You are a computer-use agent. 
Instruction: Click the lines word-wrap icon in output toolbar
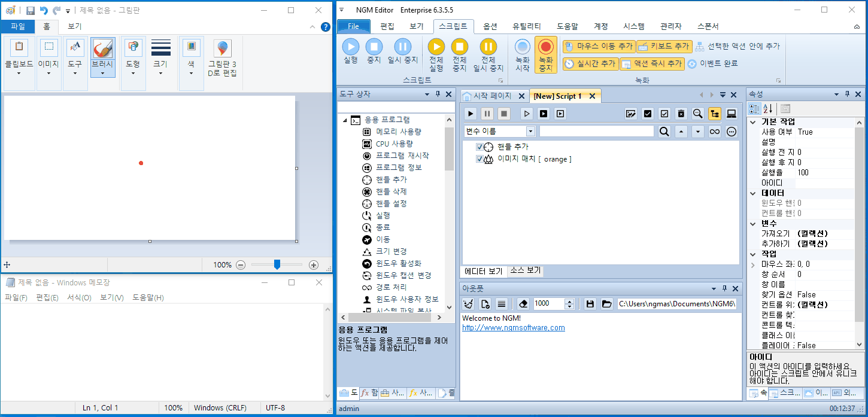(502, 304)
